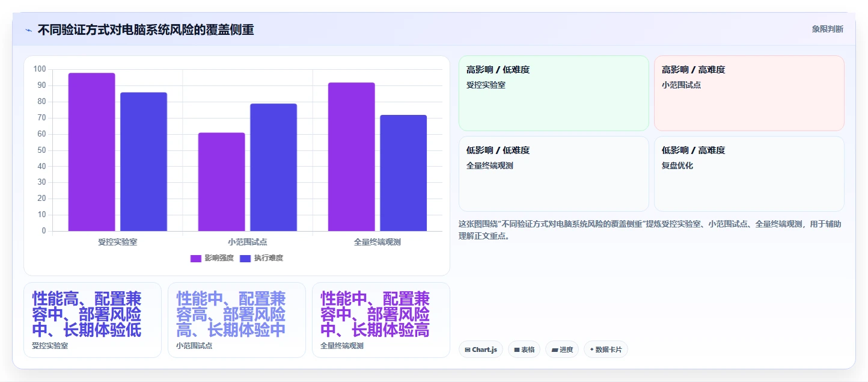Click the y-axis value 100
The width and height of the screenshot is (868, 382).
40,69
